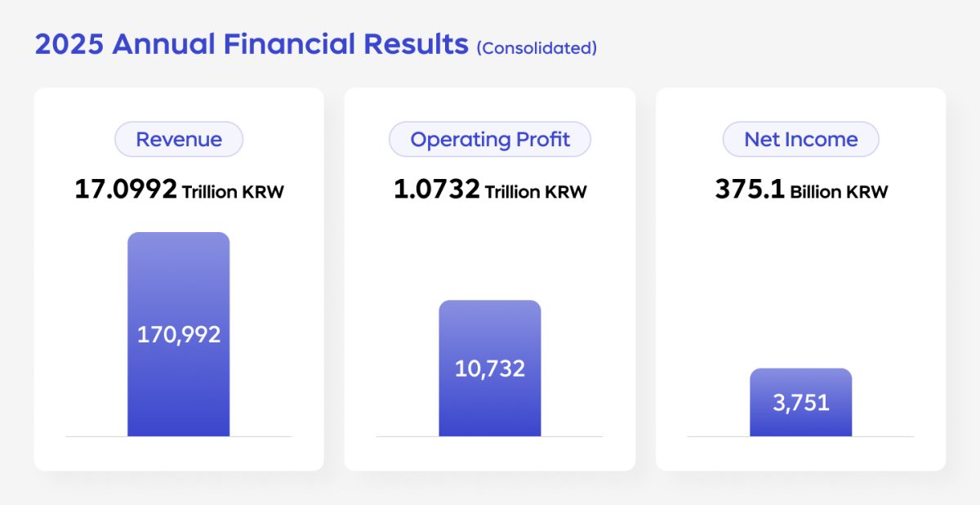Screen dimensions: 980x505
Task: Select the 1.0732 operating profit figure
Action: click(436, 190)
